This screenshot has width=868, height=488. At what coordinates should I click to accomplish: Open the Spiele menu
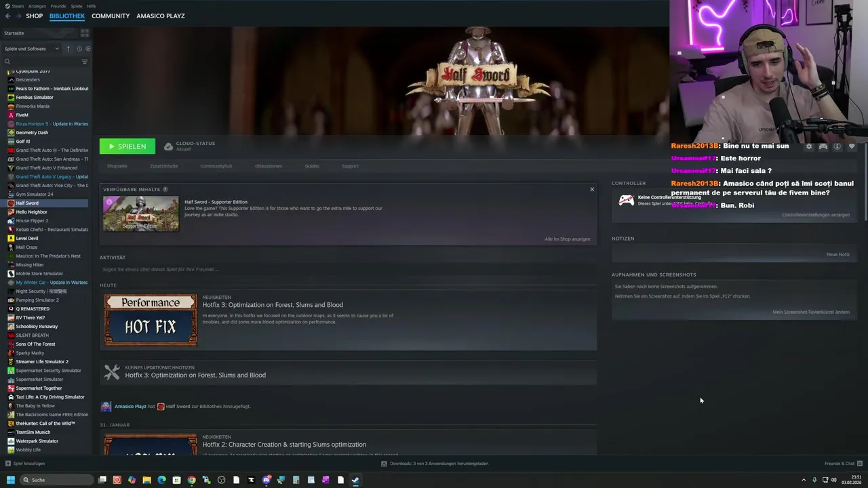point(77,6)
